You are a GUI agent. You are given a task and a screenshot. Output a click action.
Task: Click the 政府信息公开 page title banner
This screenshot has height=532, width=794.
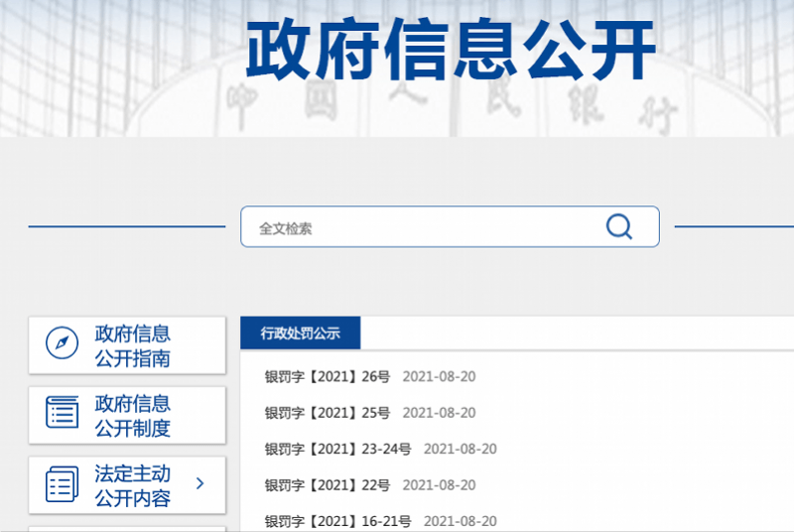point(450,51)
